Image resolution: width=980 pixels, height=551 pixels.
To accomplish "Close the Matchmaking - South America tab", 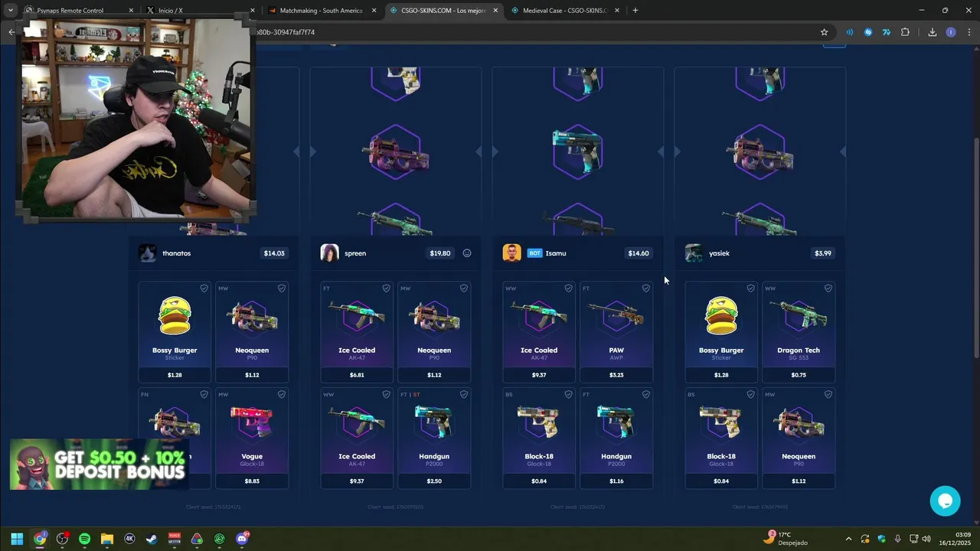I will [374, 11].
